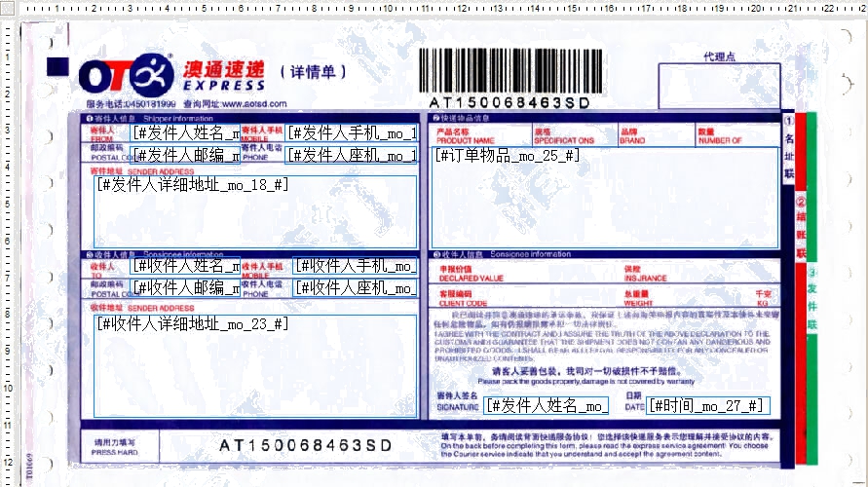Select the 订单物品 order items box
Screen dimensions: 868x487
tap(605, 197)
